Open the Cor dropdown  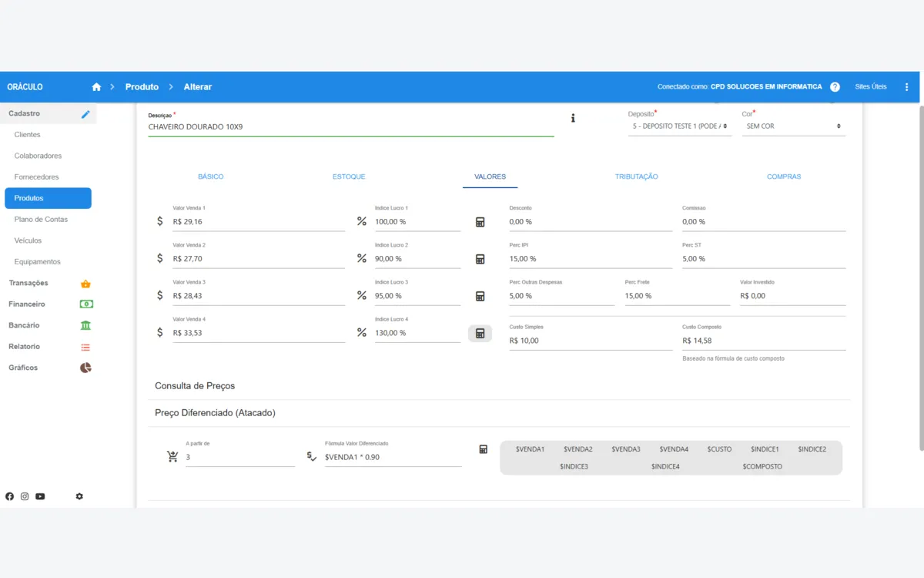click(793, 126)
